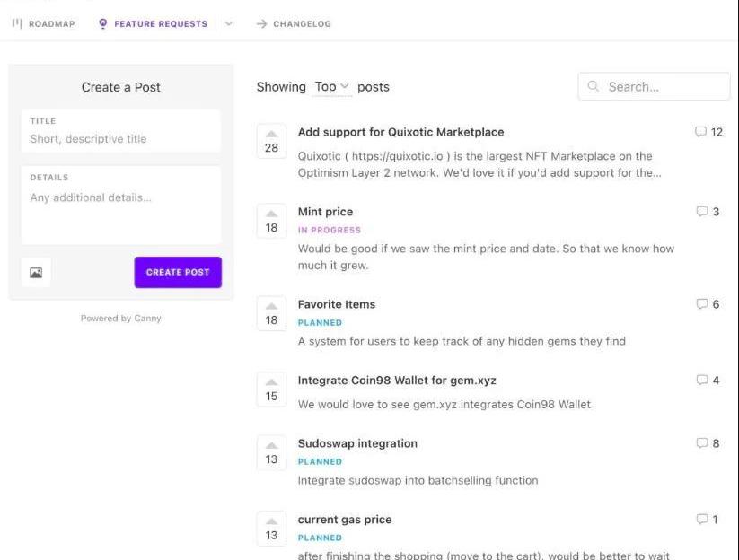Screen dimensions: 739x560
Task: Upvote the Quixotic Marketplace post
Action: [271, 133]
